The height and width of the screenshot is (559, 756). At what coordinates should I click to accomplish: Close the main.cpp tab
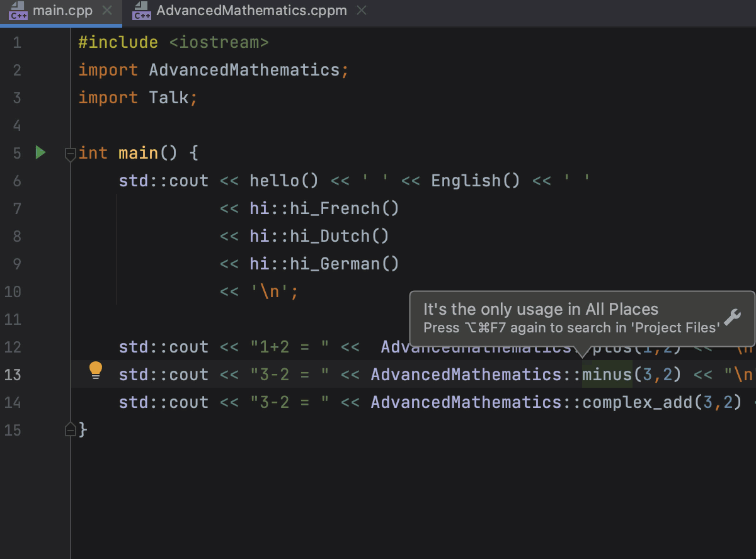pos(107,11)
